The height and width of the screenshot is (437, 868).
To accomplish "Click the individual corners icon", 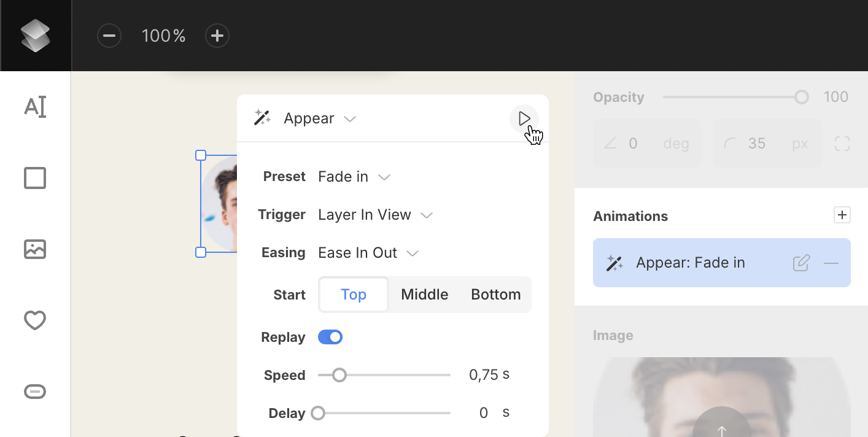I will (x=842, y=144).
